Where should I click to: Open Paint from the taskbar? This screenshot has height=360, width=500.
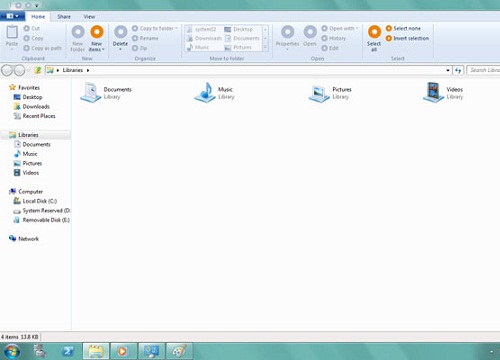pyautogui.click(x=179, y=351)
